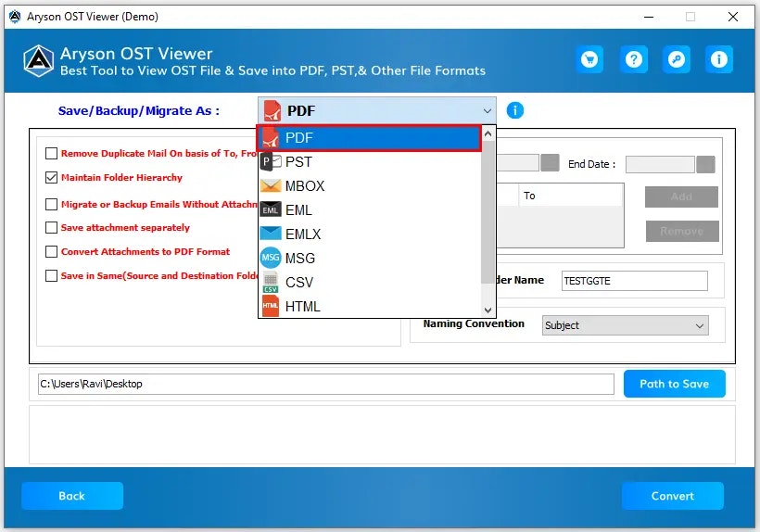Screen dimensions: 760x532
Task: Click the key activation icon
Action: [677, 59]
